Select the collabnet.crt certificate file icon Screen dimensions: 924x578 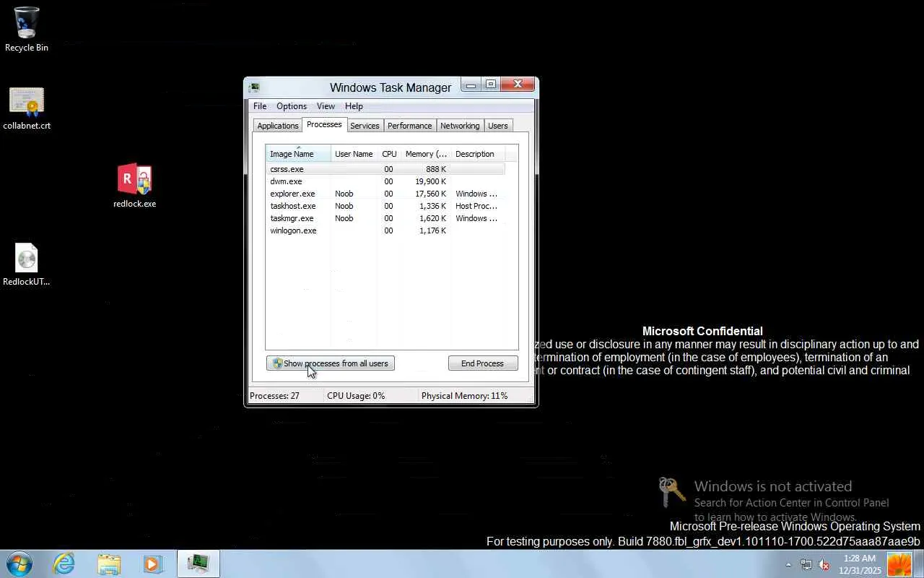pyautogui.click(x=27, y=109)
